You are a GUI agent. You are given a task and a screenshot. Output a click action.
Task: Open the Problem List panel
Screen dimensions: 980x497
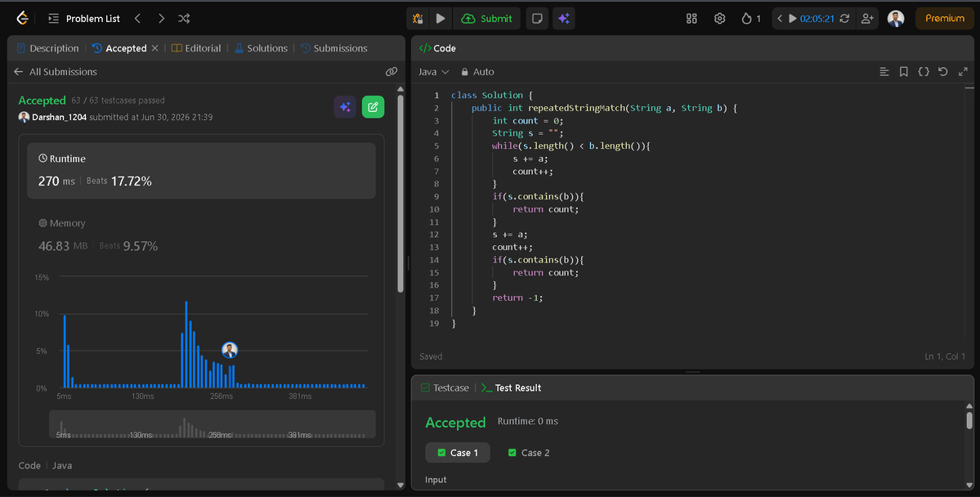(84, 19)
